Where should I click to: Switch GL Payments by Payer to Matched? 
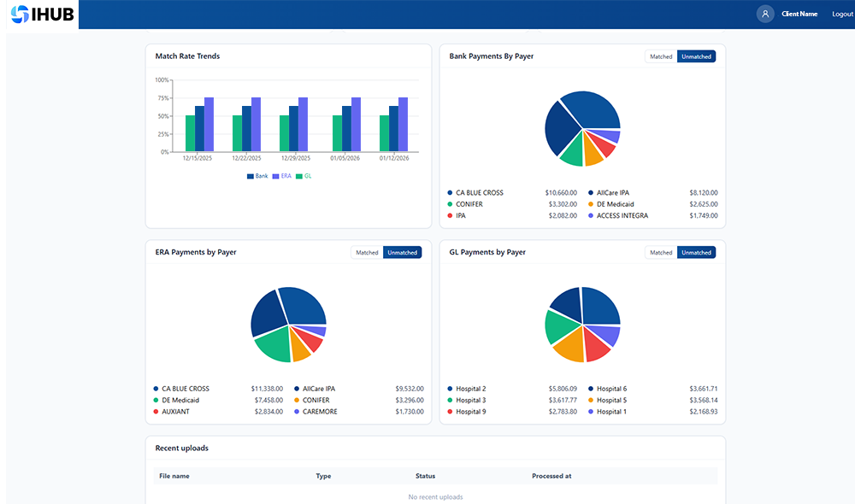[661, 253]
